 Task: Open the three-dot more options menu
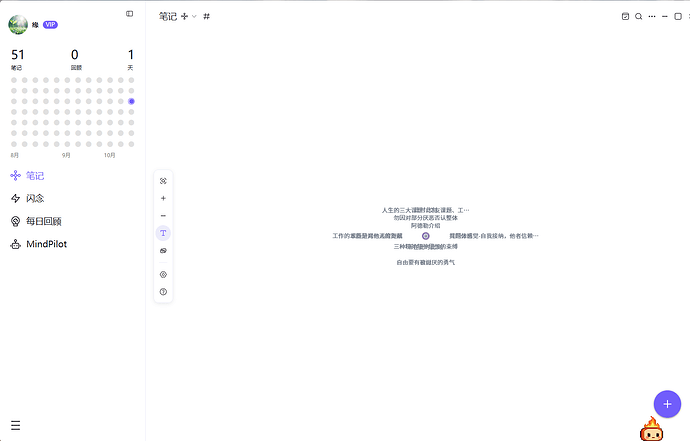(x=652, y=16)
